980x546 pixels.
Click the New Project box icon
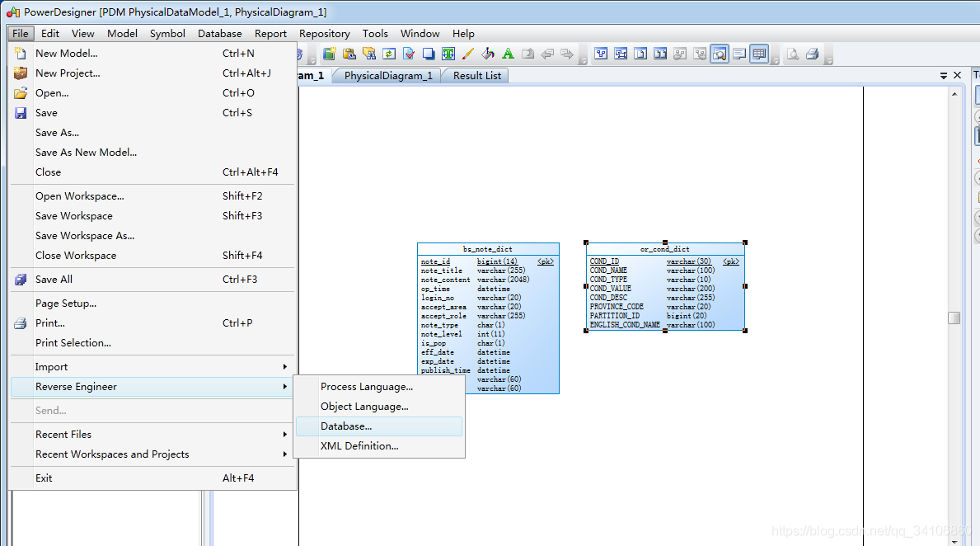click(21, 73)
